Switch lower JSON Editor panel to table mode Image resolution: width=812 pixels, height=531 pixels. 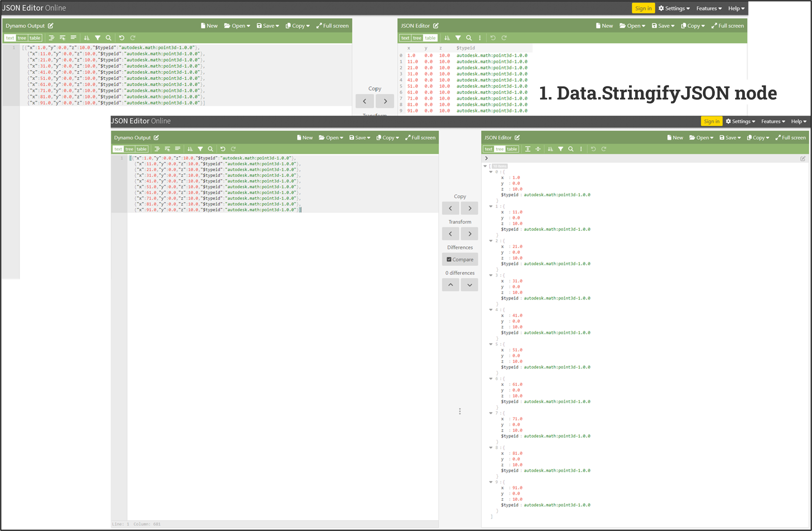512,149
